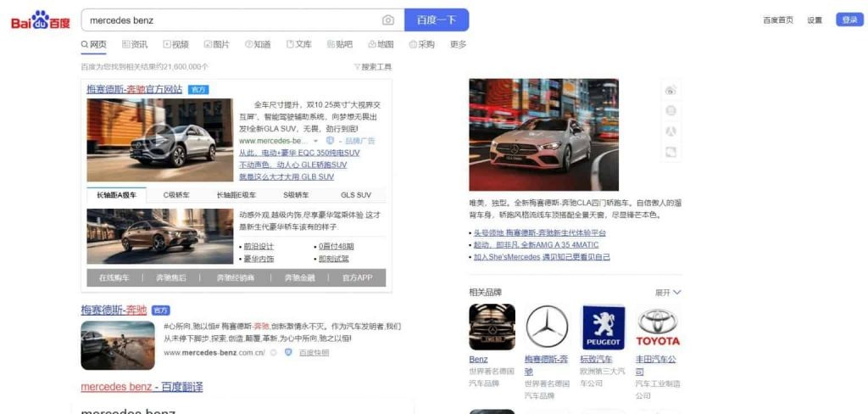
Task: Open 梅赛德斯-奔驰官方网站 result title
Action: click(135, 89)
